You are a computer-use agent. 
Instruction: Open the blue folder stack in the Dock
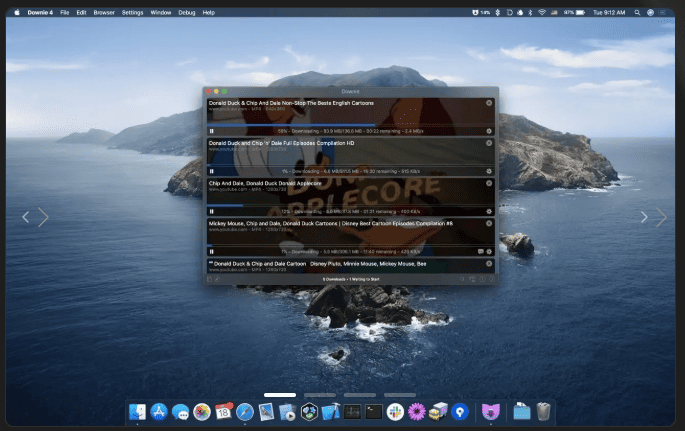(x=522, y=412)
